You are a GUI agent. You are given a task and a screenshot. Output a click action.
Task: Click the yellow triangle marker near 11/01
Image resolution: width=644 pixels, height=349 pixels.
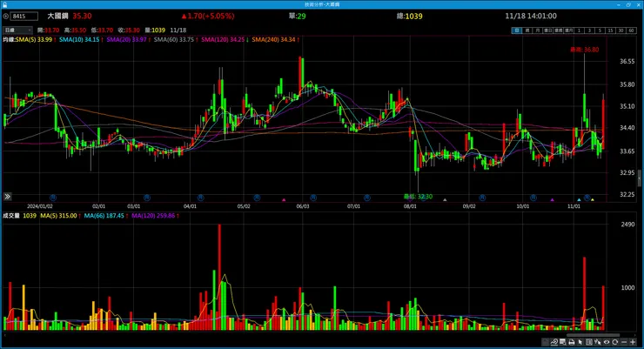(x=593, y=200)
